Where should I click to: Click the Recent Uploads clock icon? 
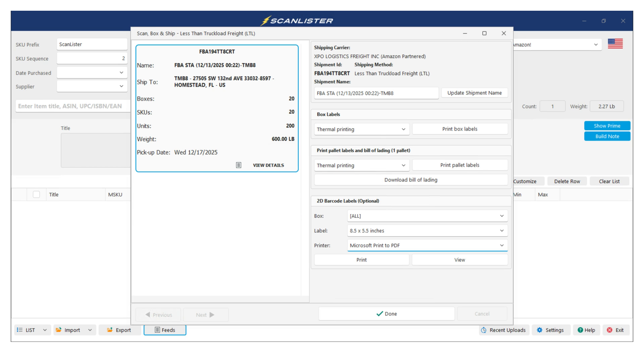484,330
